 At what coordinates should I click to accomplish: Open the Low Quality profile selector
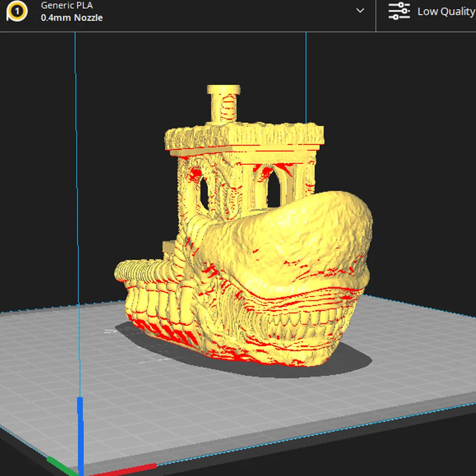[x=445, y=11]
